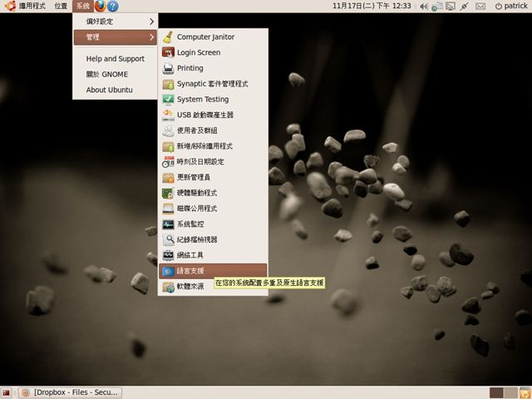Open the 位置 menu
Image resolution: width=532 pixels, height=399 pixels.
61,6
